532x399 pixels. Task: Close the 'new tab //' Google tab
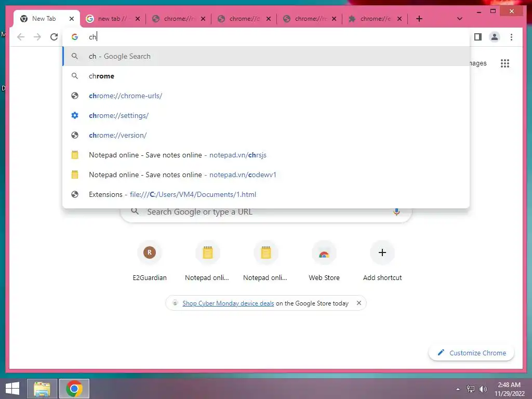[x=137, y=19]
